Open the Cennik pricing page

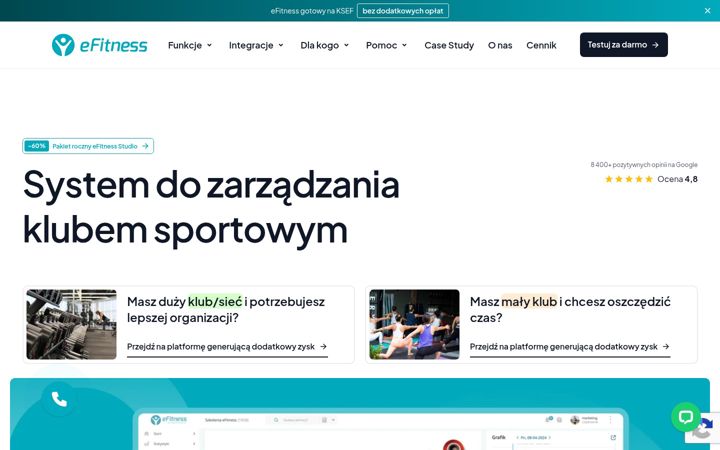click(x=541, y=45)
